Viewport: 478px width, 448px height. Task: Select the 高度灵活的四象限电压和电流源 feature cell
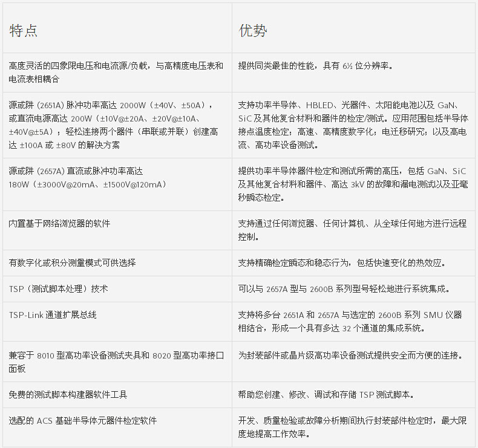116,73
